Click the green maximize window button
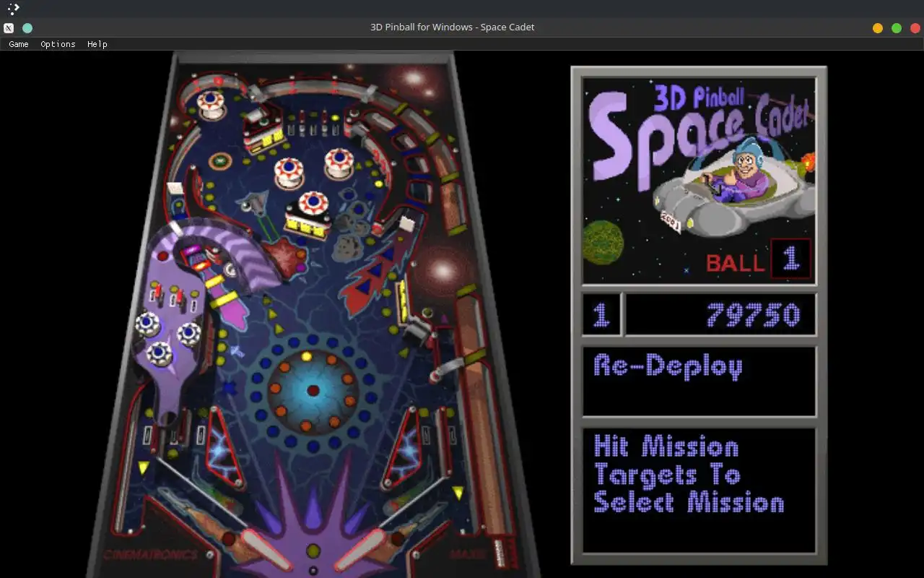Screen dimensions: 924x578 (x=897, y=28)
